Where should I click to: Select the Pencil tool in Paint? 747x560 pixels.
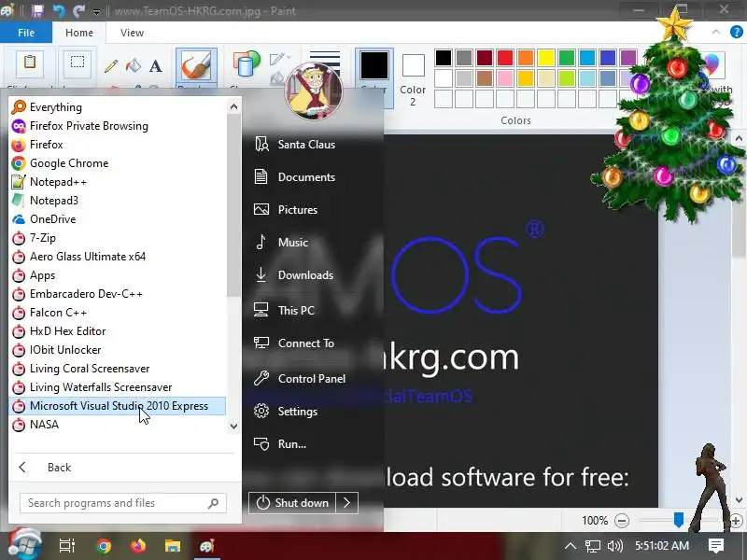click(111, 65)
